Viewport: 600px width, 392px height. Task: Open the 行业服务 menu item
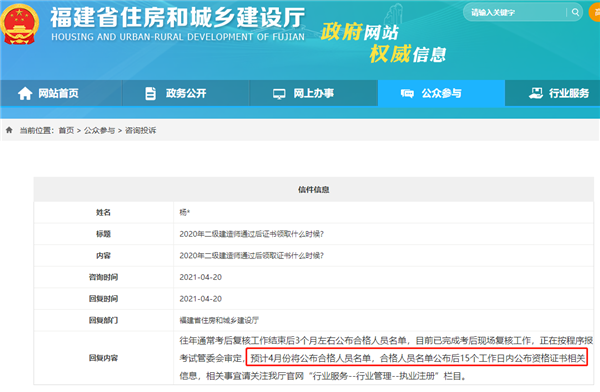553,93
